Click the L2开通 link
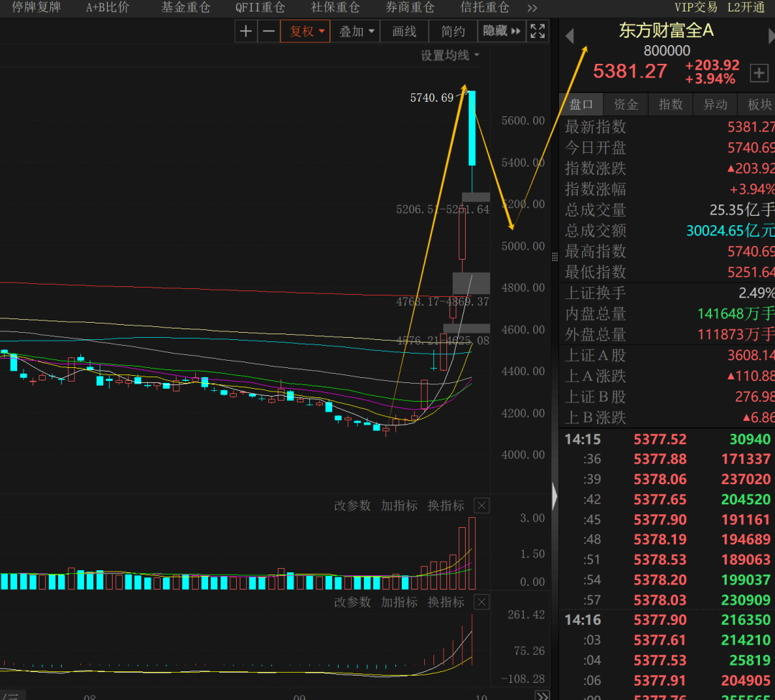 coord(746,7)
